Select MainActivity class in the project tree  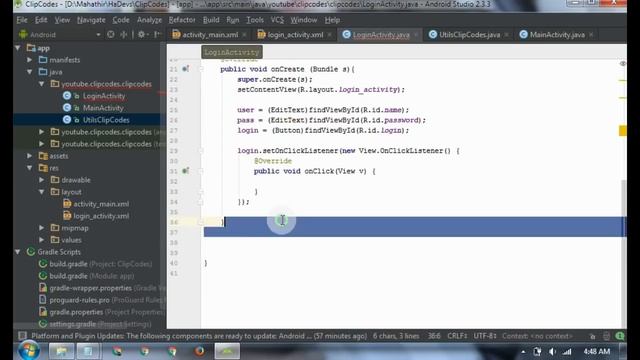(x=103, y=108)
